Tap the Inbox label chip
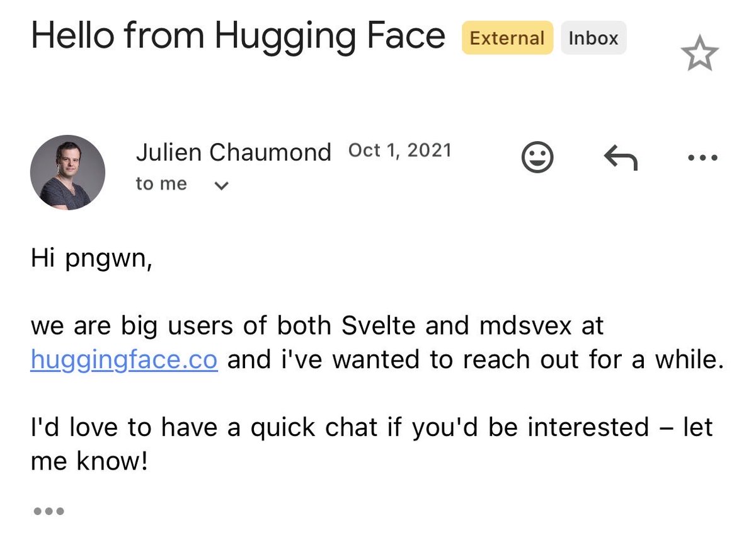 coord(593,38)
